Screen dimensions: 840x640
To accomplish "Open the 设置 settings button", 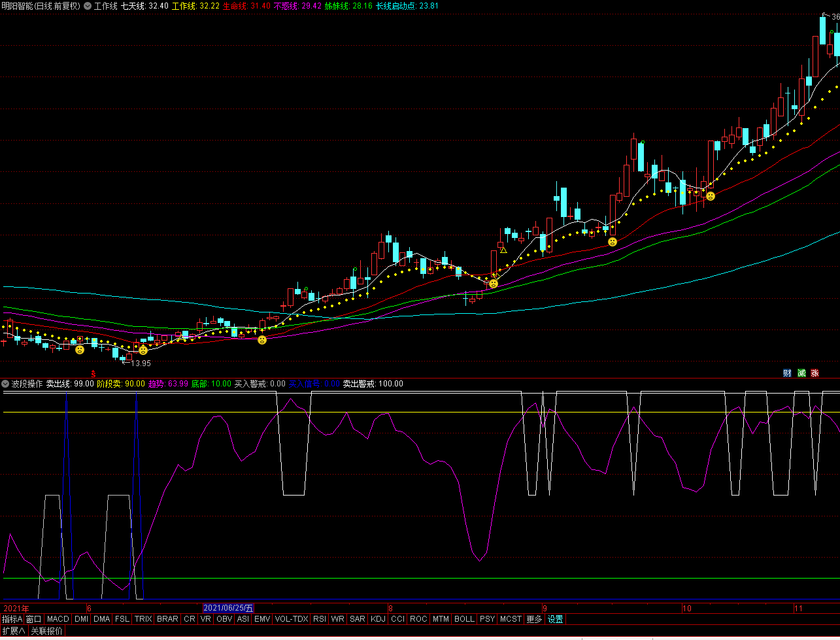I will 555,619.
